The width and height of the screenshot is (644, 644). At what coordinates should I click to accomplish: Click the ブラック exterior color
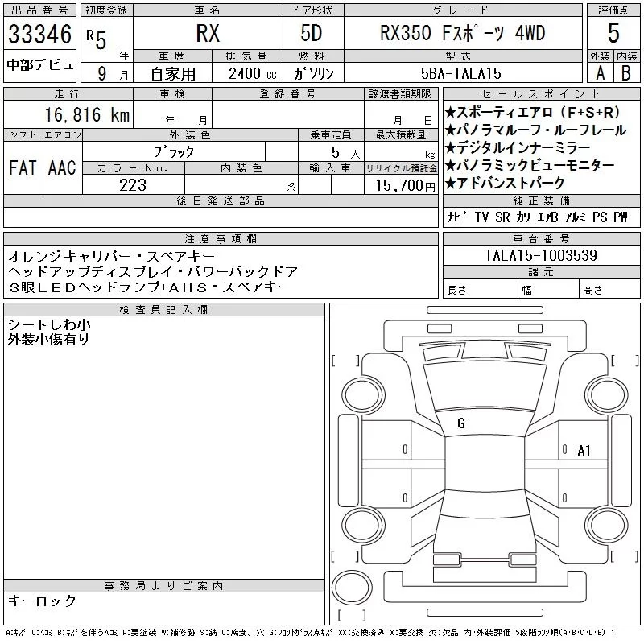click(x=174, y=152)
